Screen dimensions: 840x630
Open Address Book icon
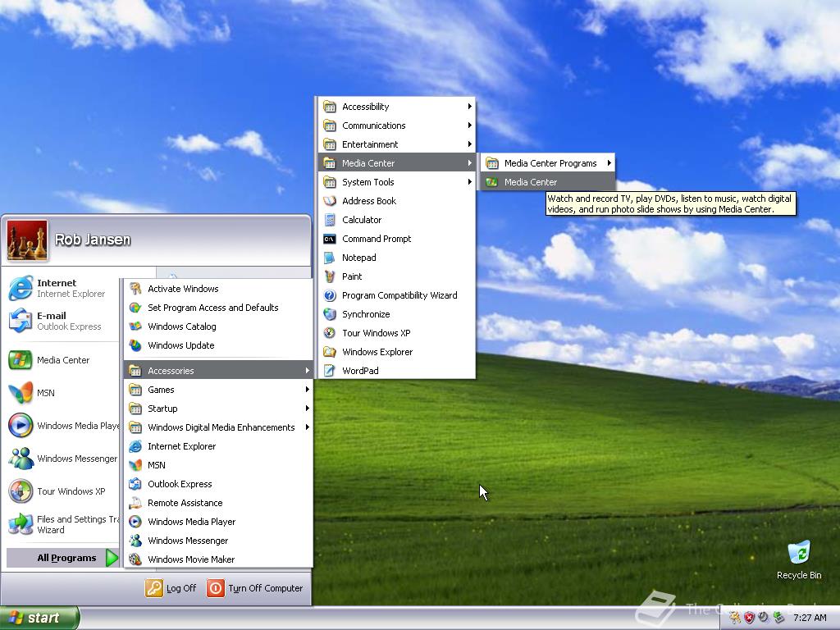[330, 201]
